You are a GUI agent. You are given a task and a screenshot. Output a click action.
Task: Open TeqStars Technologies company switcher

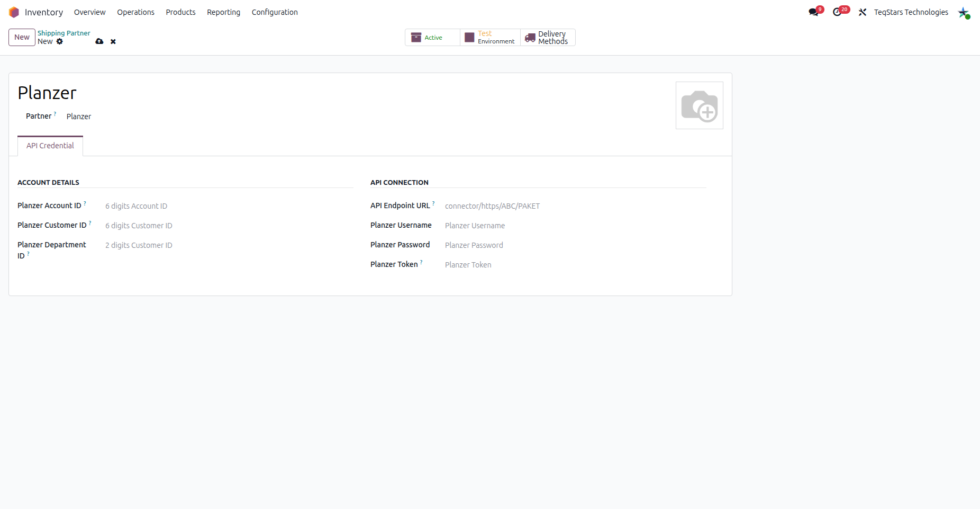911,12
